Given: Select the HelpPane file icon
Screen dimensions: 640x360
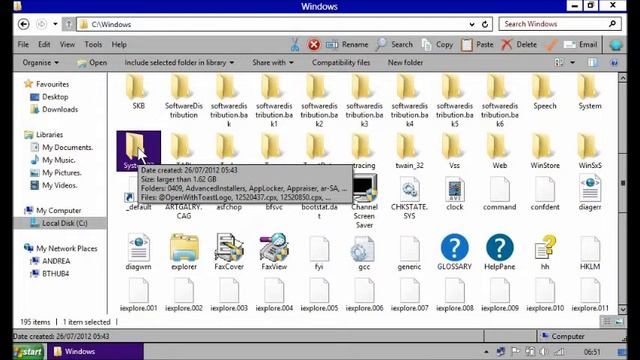Looking at the screenshot, I should 500,251.
